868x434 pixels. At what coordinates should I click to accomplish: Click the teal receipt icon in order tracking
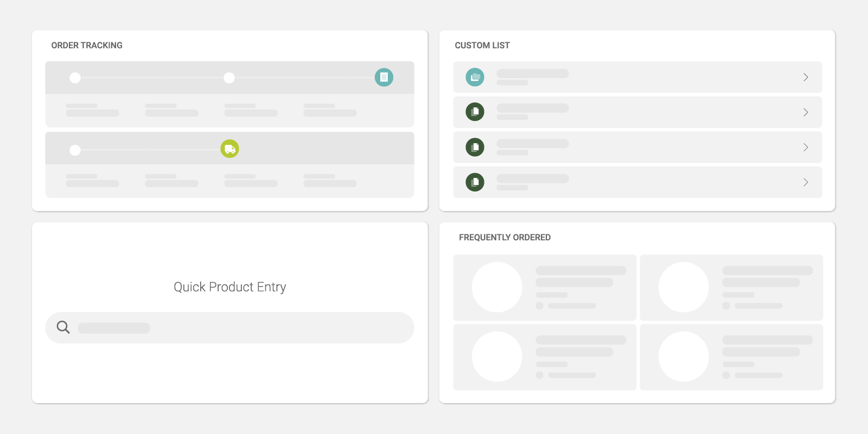[384, 78]
